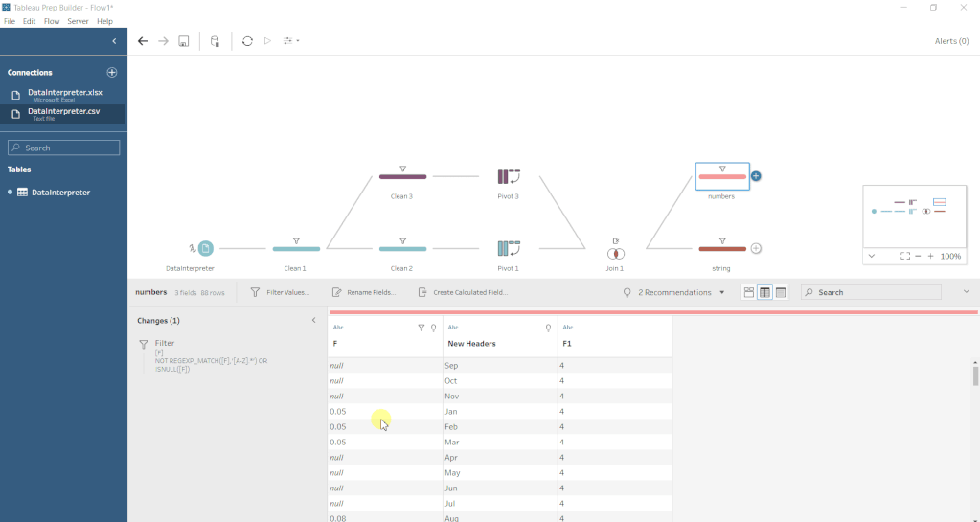Click the pause data updates icon
Screen dimensions: 980x522
[215, 41]
